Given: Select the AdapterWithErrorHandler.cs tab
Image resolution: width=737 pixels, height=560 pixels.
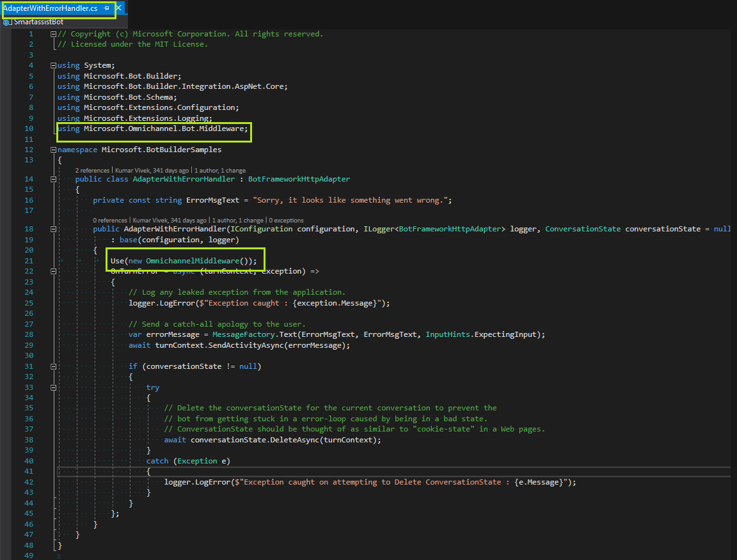Looking at the screenshot, I should (51, 8).
